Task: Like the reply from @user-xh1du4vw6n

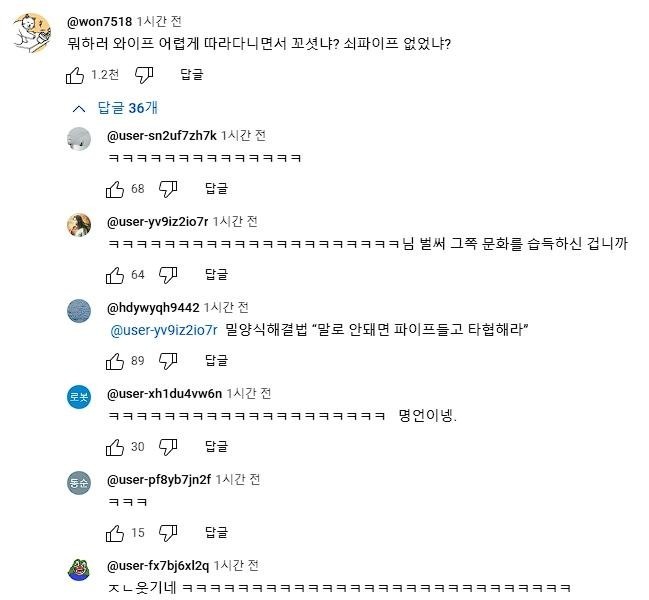Action: (x=115, y=446)
